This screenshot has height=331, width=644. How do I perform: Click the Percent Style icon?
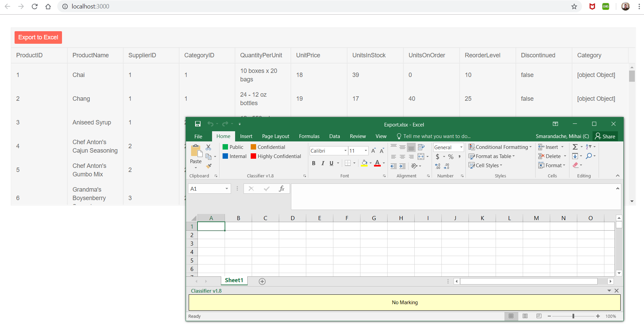[451, 157]
